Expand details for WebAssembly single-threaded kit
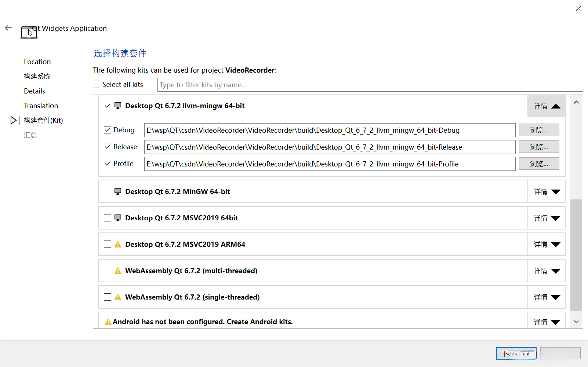Screen dimensions: 588x367 coord(547,297)
